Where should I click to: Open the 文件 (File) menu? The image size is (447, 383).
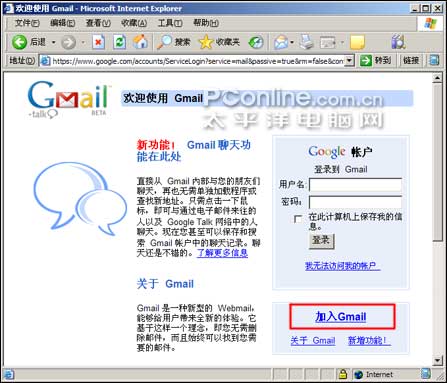[x=27, y=23]
